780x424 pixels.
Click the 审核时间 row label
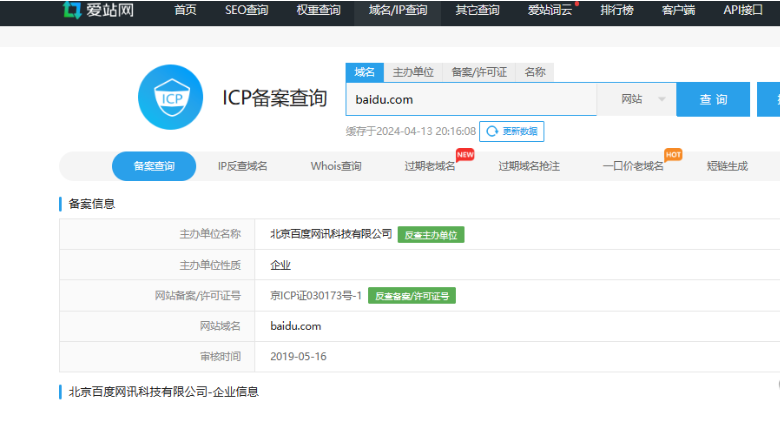click(220, 357)
